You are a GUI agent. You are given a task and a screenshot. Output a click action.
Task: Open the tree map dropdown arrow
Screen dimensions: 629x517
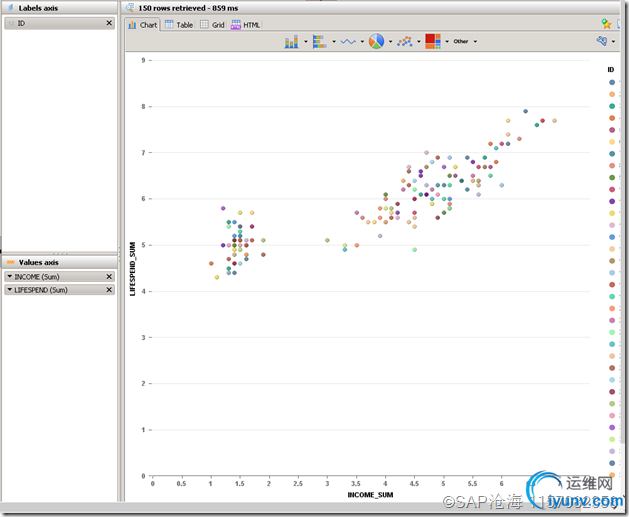[x=447, y=41]
